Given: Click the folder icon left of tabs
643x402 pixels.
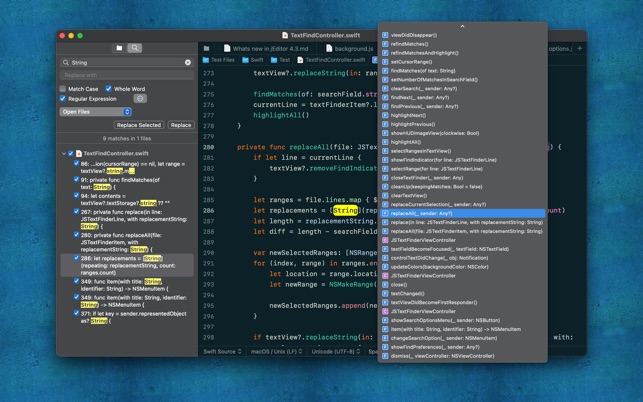Looking at the screenshot, I should [207, 48].
